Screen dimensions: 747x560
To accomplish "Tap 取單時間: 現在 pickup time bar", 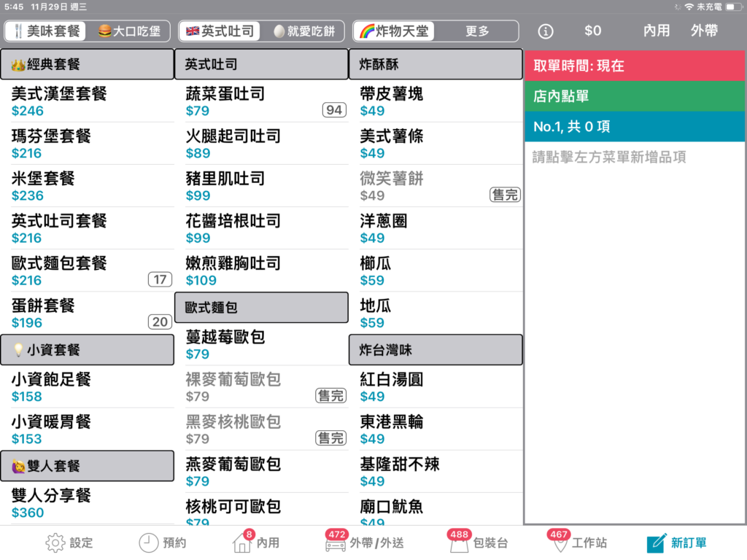I will [635, 66].
